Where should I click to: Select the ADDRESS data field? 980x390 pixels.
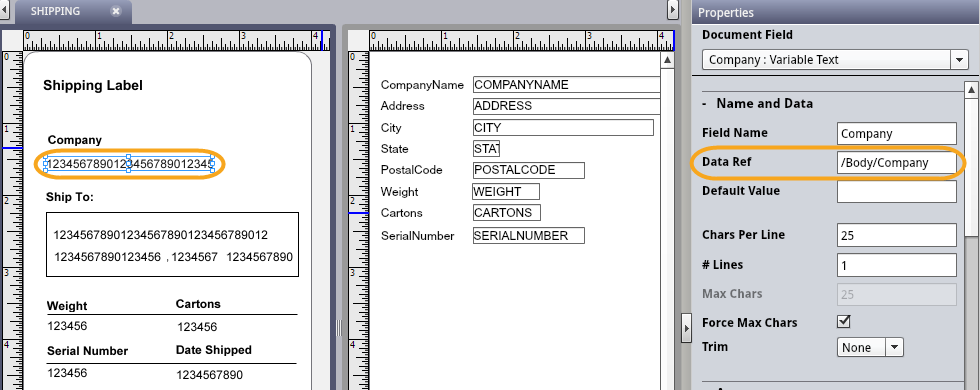pos(566,106)
